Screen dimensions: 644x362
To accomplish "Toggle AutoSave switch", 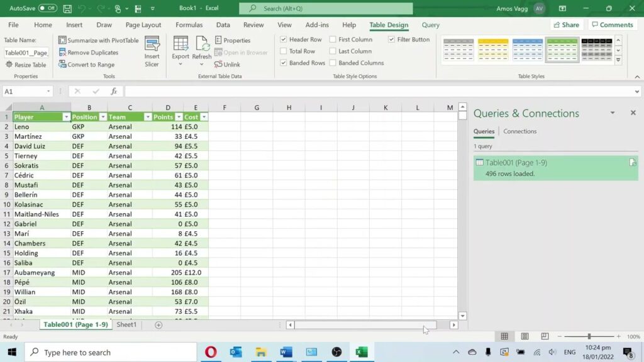I will [48, 8].
